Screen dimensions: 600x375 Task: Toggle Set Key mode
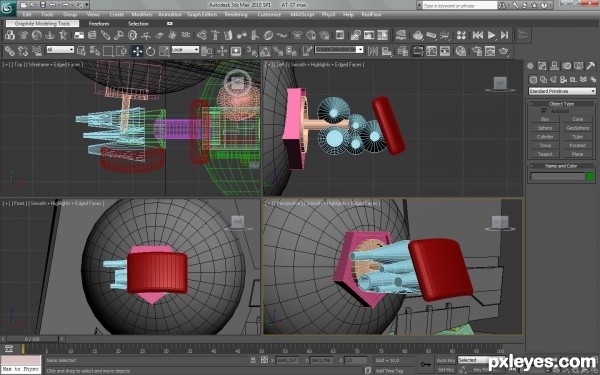[446, 370]
